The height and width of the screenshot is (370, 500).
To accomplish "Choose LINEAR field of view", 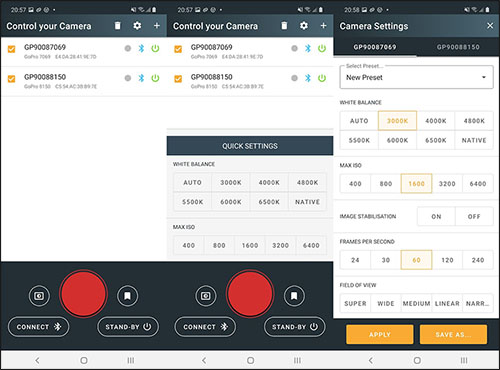I will [x=447, y=303].
